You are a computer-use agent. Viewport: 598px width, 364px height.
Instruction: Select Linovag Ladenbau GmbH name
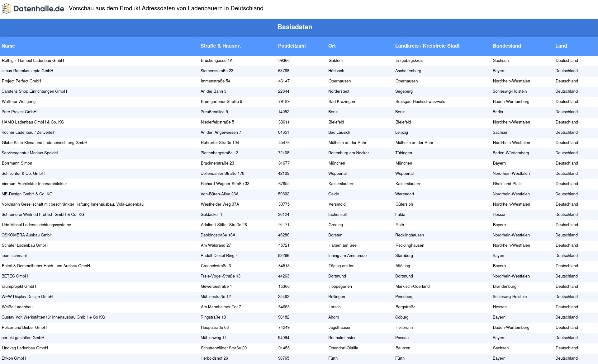click(25, 348)
